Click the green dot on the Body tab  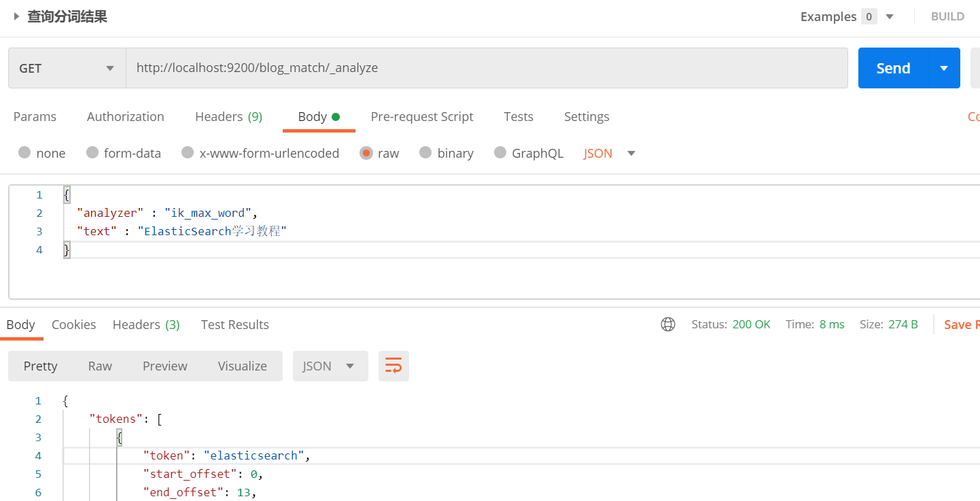tap(335, 116)
